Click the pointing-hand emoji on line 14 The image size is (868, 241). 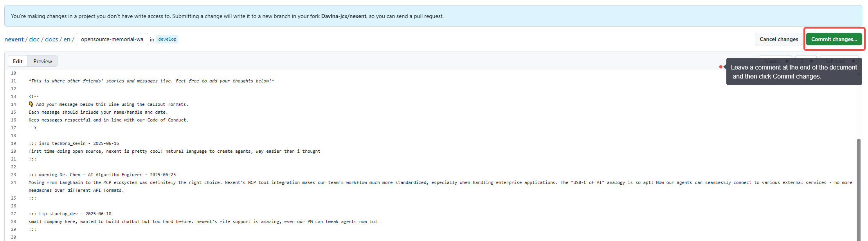pyautogui.click(x=31, y=104)
